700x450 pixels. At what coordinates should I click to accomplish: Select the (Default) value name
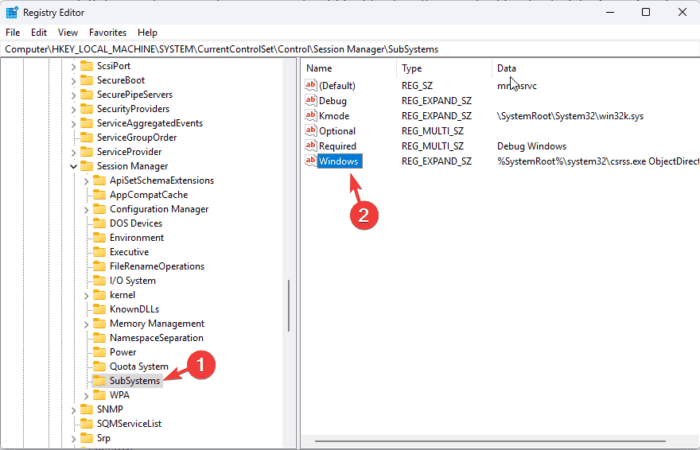pyautogui.click(x=337, y=85)
